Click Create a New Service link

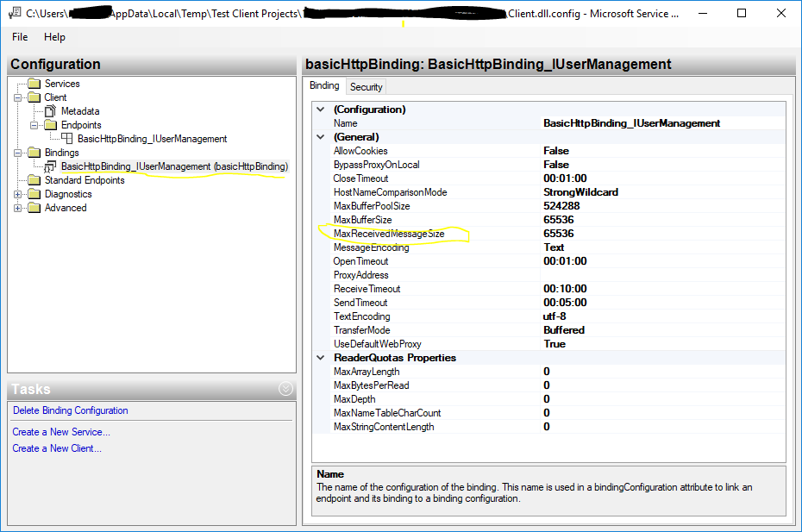point(61,432)
